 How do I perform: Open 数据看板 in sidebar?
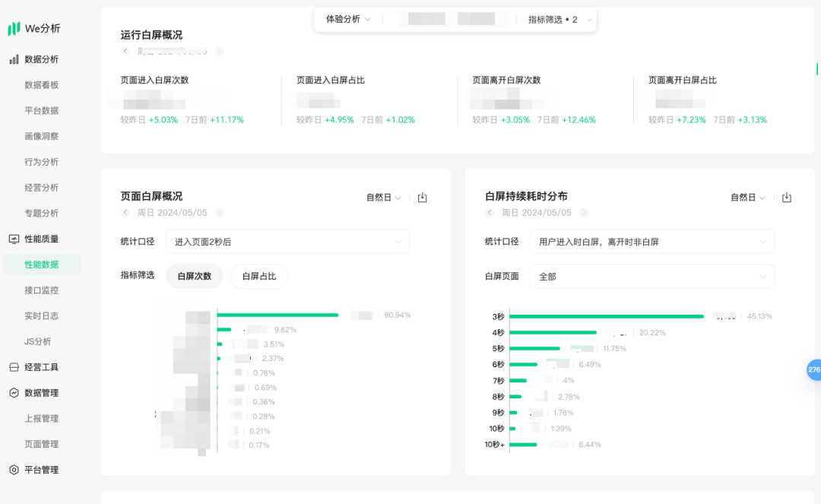pyautogui.click(x=41, y=85)
